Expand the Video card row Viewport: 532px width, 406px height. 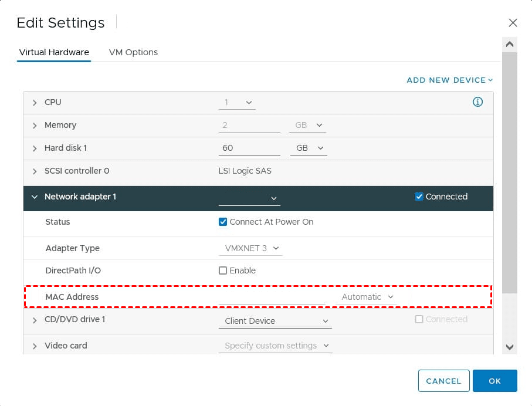(35, 346)
